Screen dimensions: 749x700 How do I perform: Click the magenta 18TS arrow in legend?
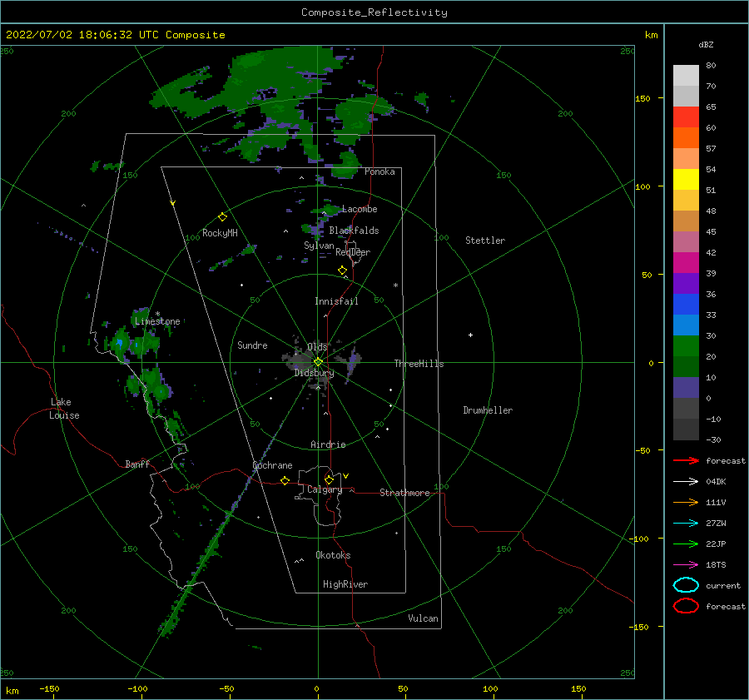tap(686, 565)
